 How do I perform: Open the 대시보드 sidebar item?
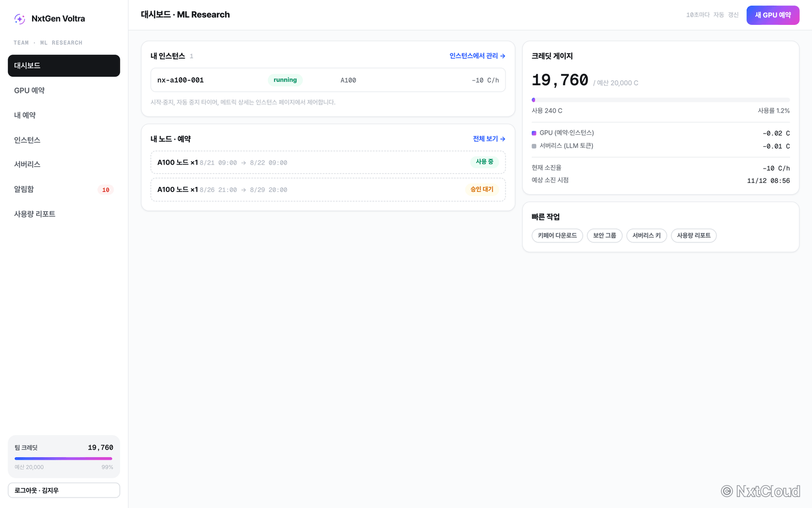(64, 66)
